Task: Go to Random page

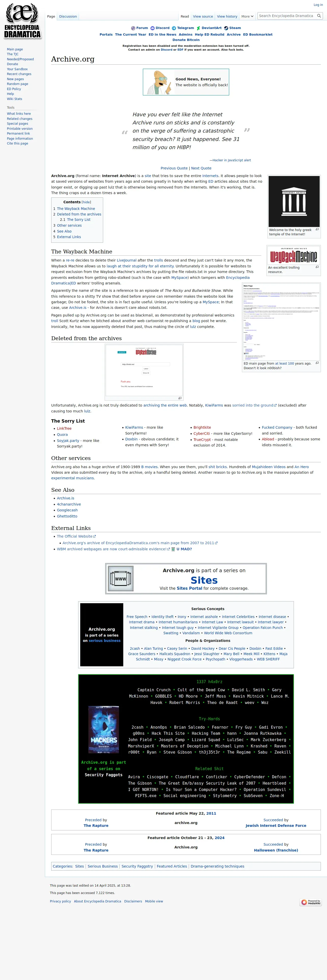Action: (18, 84)
